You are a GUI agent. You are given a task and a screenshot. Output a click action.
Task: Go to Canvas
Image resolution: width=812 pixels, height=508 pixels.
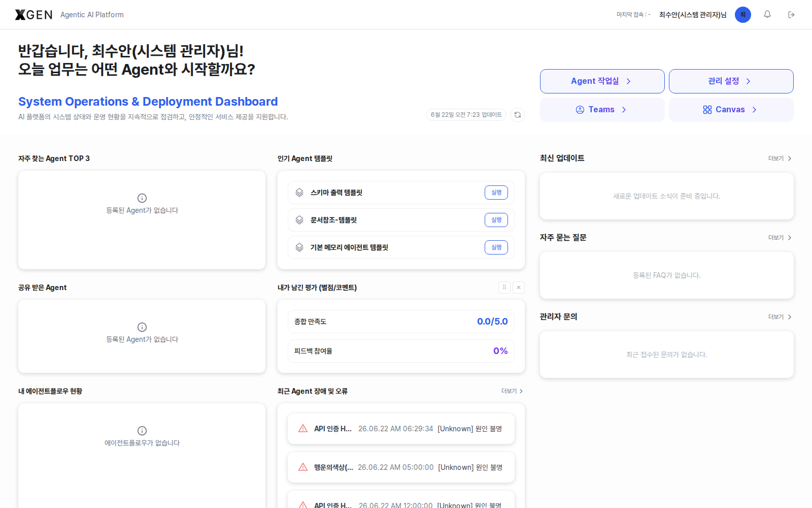(731, 110)
